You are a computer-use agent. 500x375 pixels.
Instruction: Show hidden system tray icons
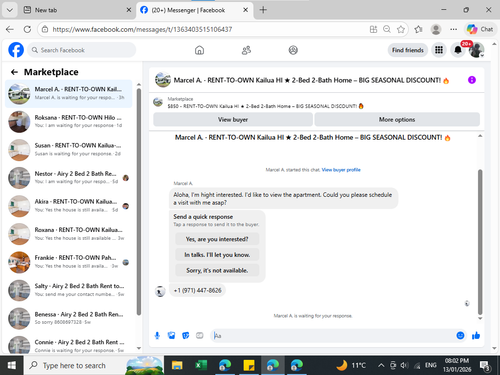tap(381, 366)
